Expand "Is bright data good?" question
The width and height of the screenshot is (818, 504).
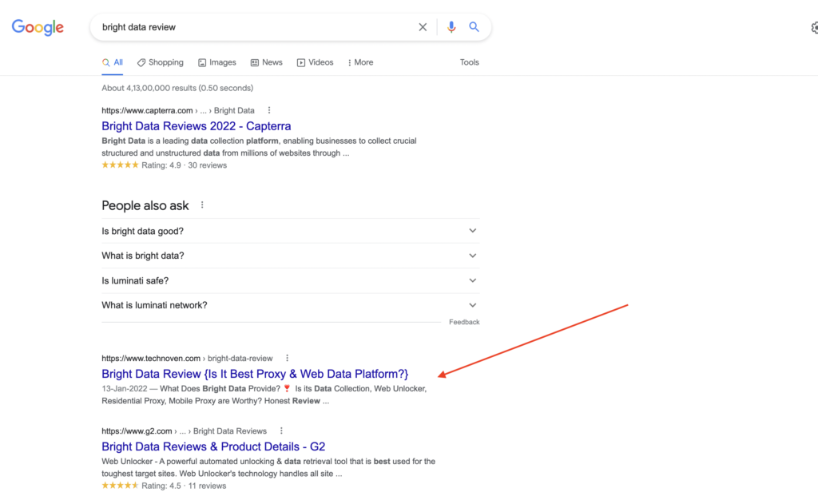click(x=472, y=231)
